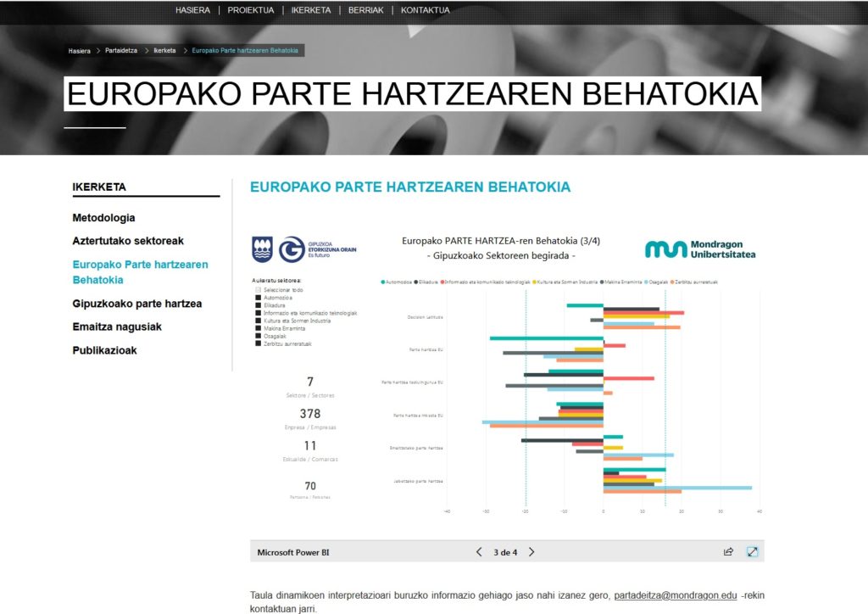Click the Gipuzkoa coat of arms logo
The height and width of the screenshot is (614, 868).
pyautogui.click(x=263, y=249)
